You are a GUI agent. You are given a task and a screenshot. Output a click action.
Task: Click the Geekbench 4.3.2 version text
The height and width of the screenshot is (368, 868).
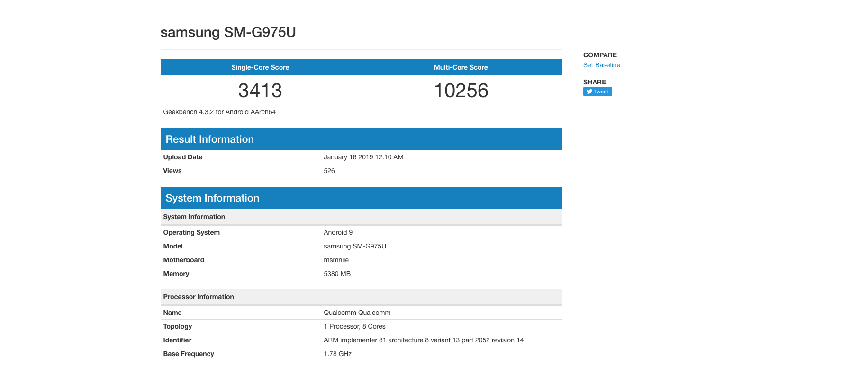pyautogui.click(x=219, y=112)
